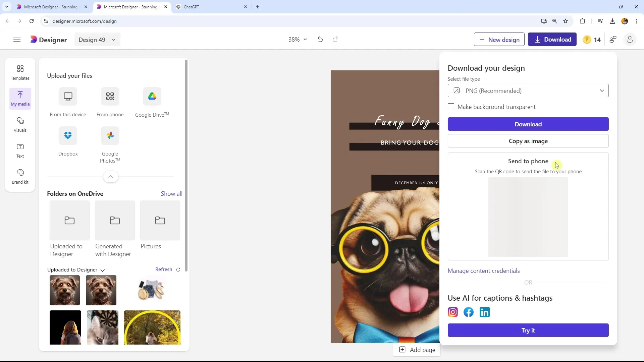Select the woman with backpack thumbnail
This screenshot has width=644, height=362.
pyautogui.click(x=65, y=327)
